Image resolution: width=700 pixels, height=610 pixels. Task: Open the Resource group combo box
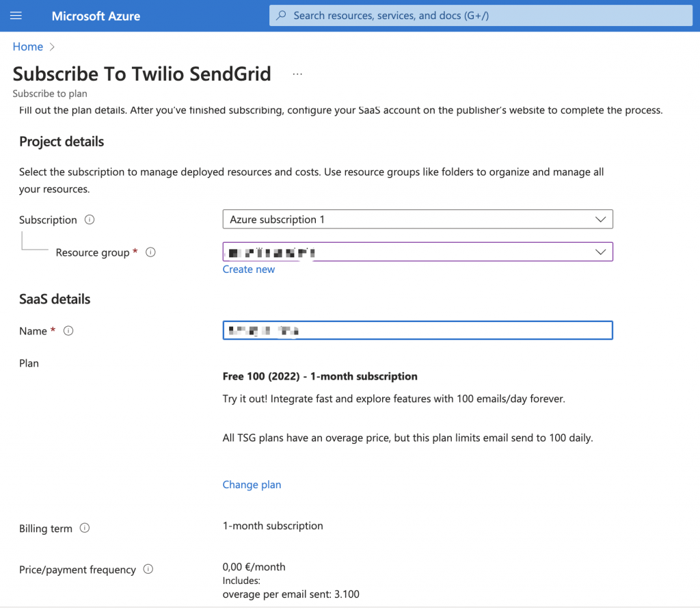tap(418, 252)
